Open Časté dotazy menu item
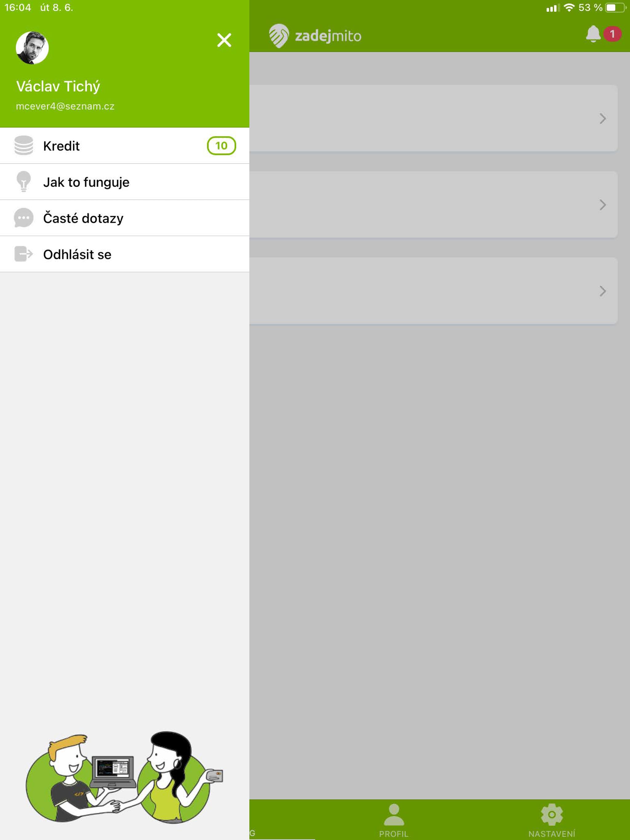This screenshot has width=630, height=840. point(125,218)
